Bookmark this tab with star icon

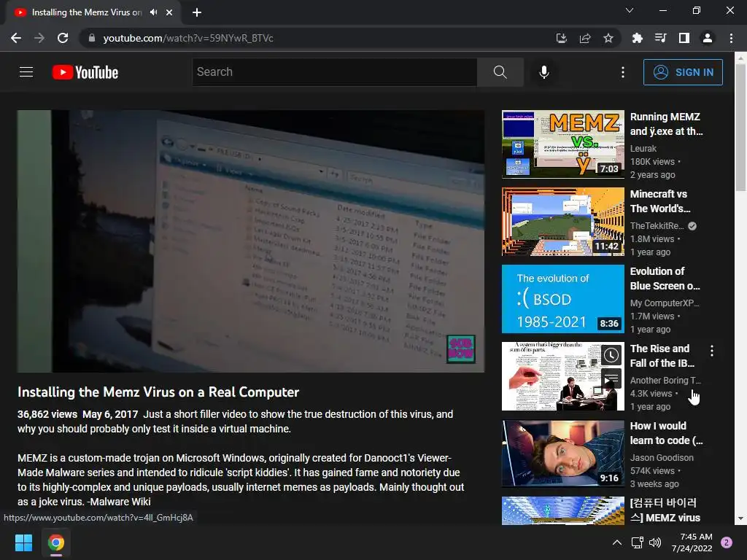[x=608, y=38]
